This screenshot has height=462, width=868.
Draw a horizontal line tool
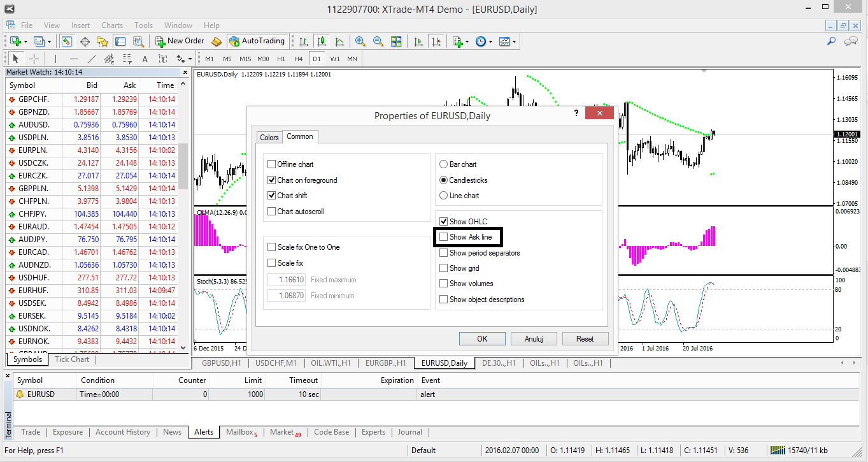point(73,59)
